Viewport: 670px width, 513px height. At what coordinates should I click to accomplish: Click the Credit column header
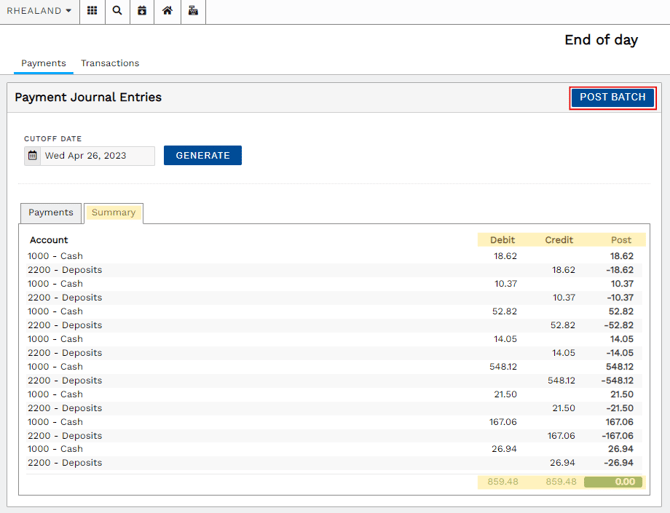click(559, 240)
